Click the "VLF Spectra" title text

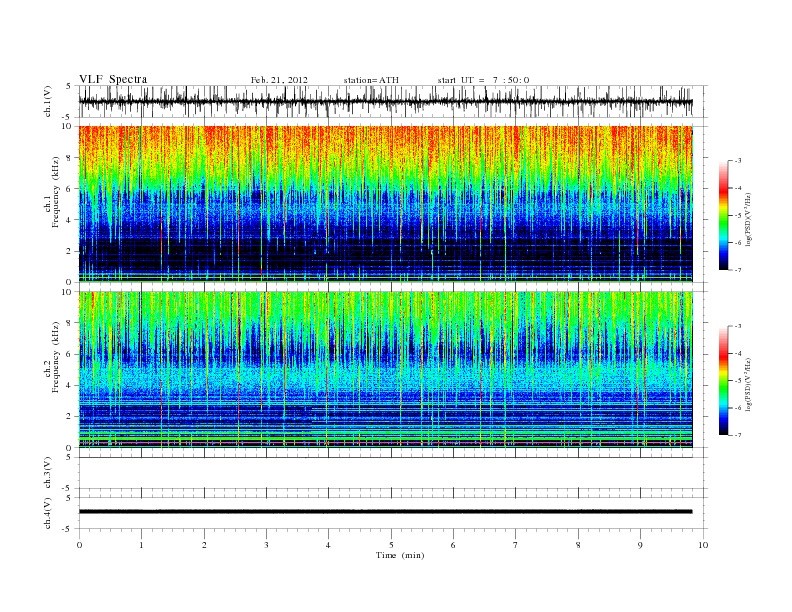point(113,79)
